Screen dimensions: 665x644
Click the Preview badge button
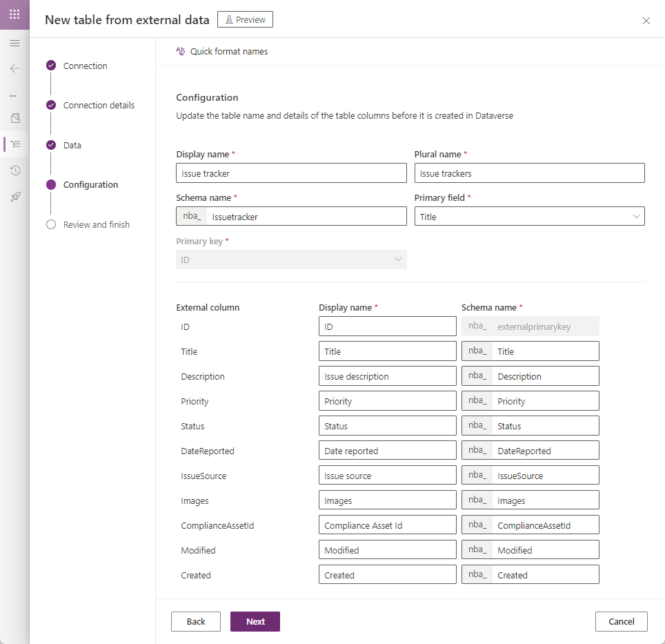point(245,19)
